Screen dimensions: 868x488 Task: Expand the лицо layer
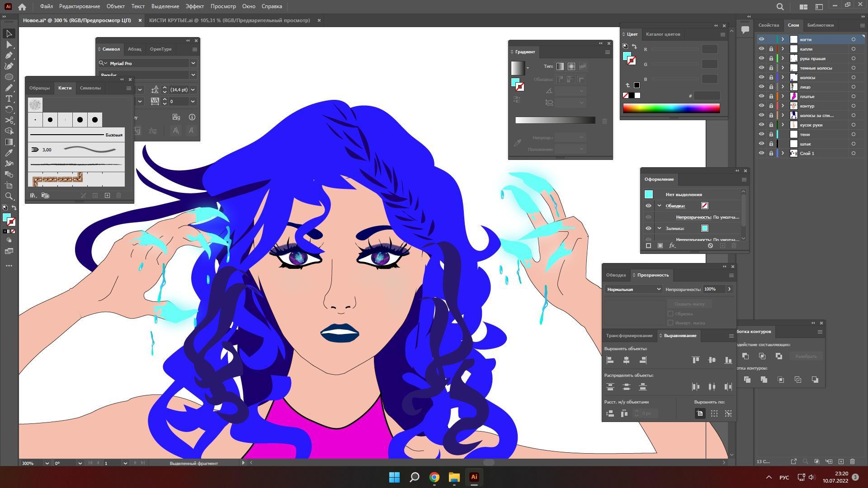[783, 87]
